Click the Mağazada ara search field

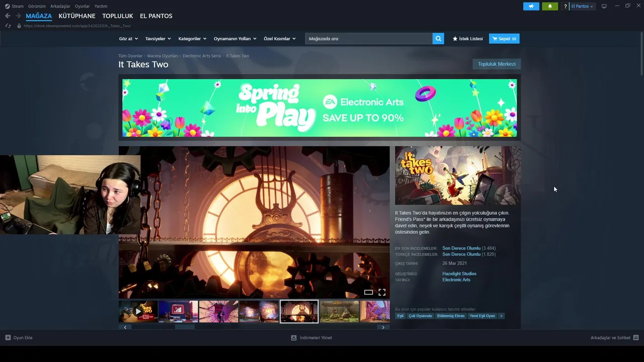tap(369, 39)
